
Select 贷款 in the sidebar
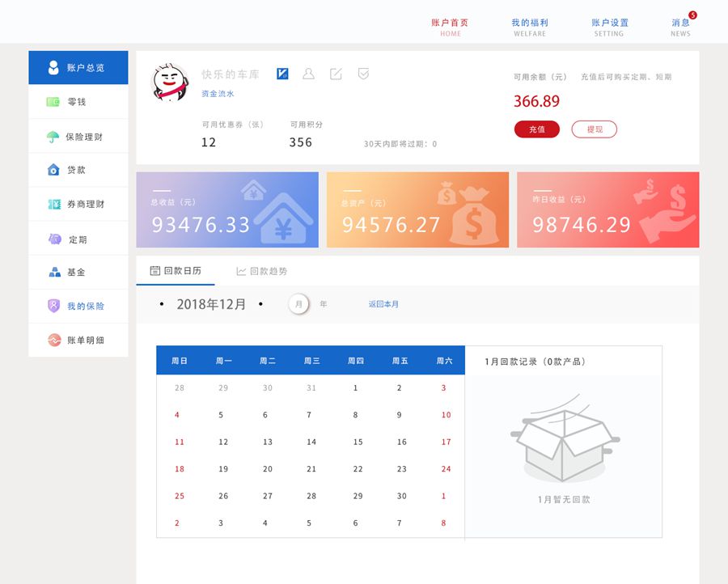point(78,170)
